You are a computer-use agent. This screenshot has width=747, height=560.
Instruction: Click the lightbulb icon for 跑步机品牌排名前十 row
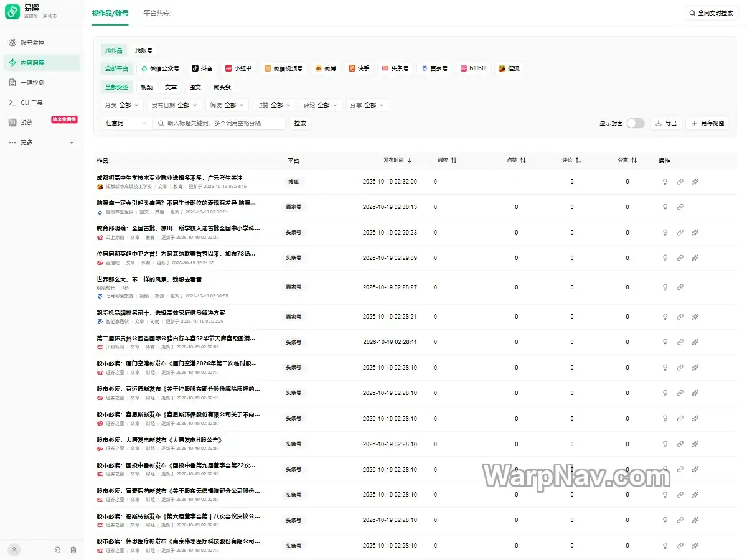(665, 317)
